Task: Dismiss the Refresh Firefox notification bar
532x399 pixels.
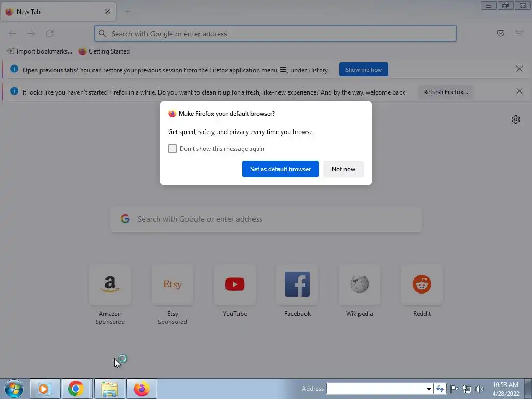Action: click(x=519, y=91)
